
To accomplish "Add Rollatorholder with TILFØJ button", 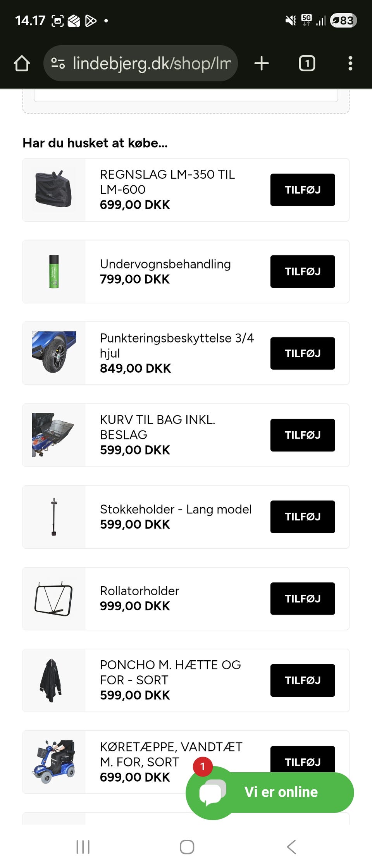I will 303,599.
